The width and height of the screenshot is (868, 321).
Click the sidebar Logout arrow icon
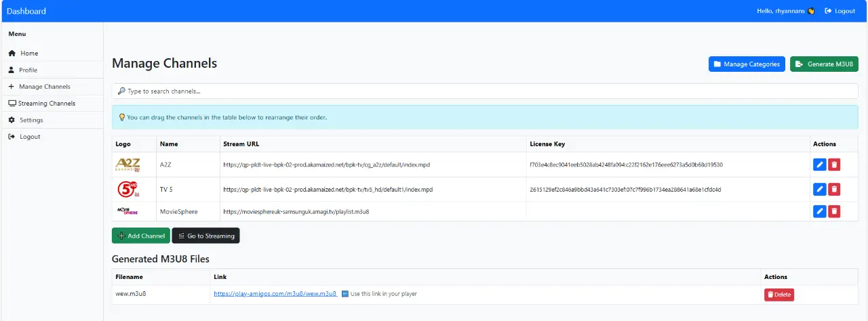(x=12, y=137)
